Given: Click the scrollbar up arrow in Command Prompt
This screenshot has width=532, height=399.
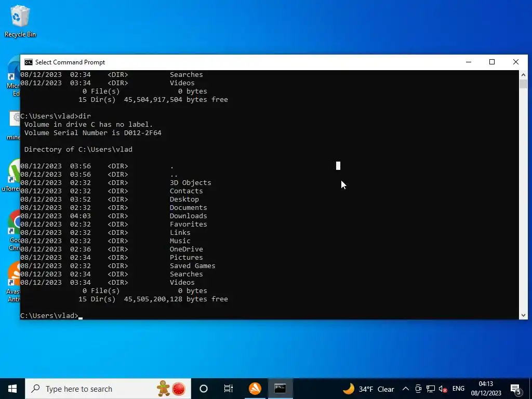Looking at the screenshot, I should pyautogui.click(x=523, y=75).
